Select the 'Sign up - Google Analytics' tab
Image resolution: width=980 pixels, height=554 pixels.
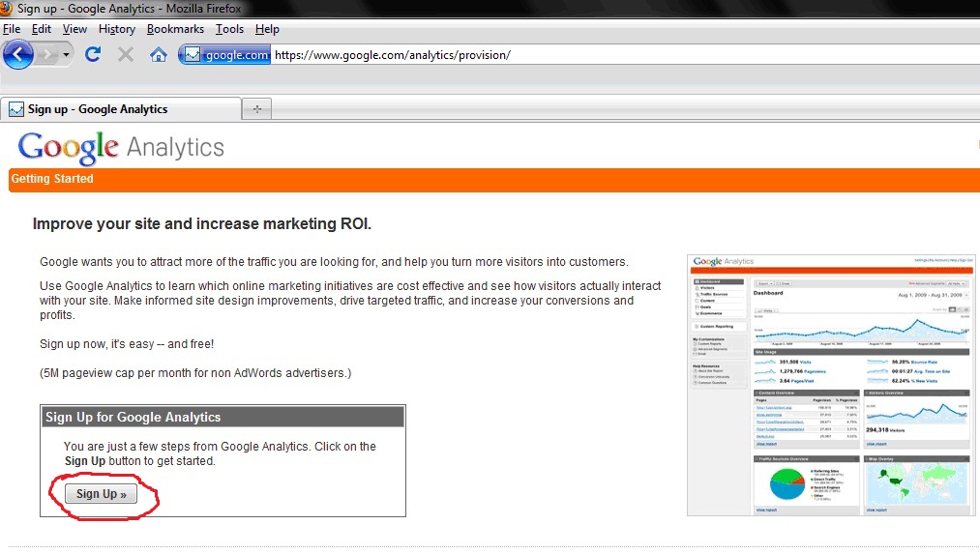pyautogui.click(x=121, y=109)
